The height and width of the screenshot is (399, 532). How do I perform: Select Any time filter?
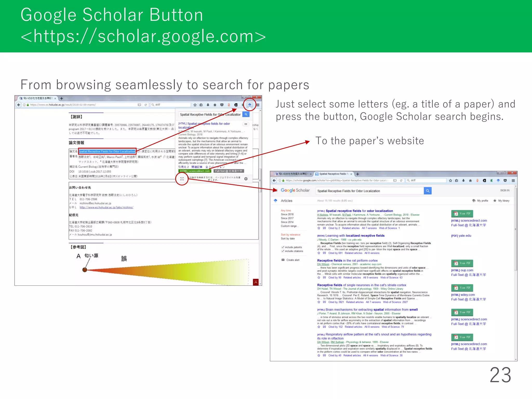pos(286,211)
